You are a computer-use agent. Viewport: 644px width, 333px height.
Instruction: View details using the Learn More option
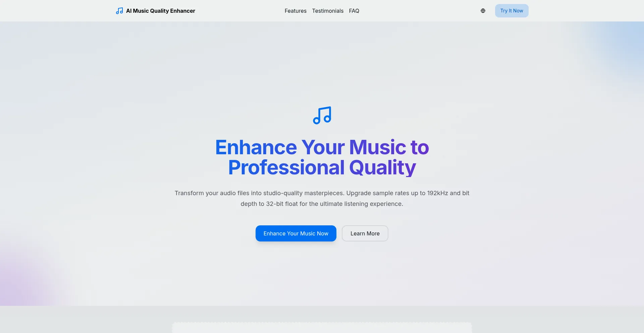coord(365,233)
